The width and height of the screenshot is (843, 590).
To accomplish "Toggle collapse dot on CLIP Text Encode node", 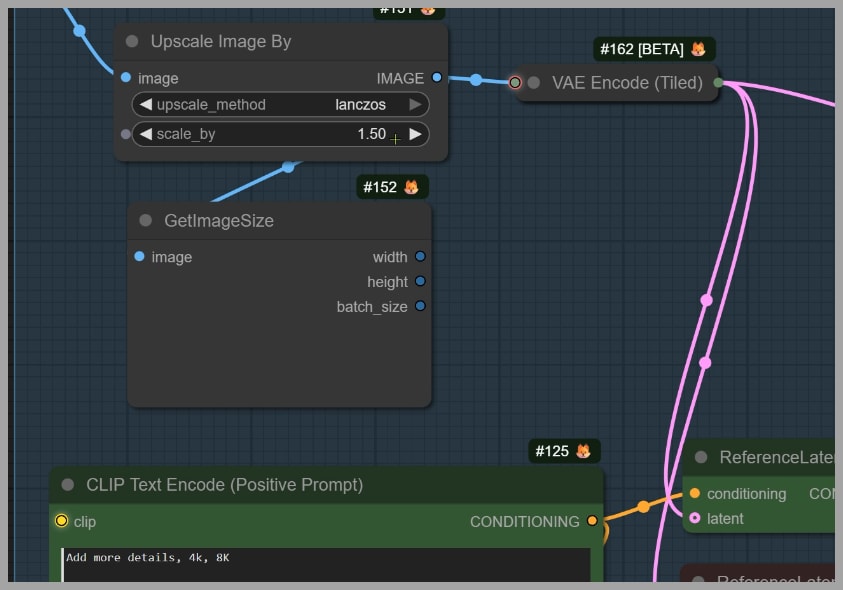I will tap(68, 485).
